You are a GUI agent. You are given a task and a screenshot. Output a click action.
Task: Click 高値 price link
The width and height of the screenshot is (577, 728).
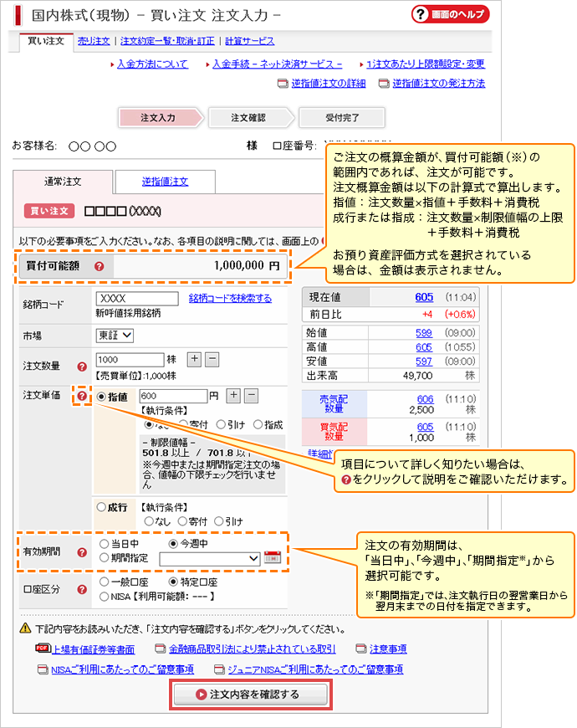click(423, 347)
